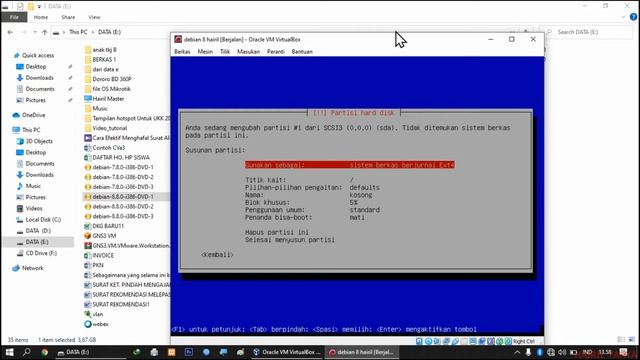Switch to Details view in Explorer status bar
The width and height of the screenshot is (640, 360).
[x=621, y=339]
